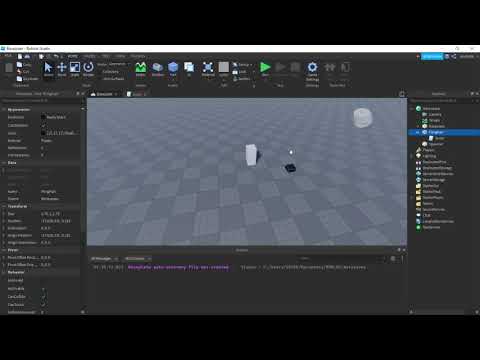This screenshot has width=480, height=360.
Task: Open the Material tool in ribbon
Action: (x=208, y=69)
